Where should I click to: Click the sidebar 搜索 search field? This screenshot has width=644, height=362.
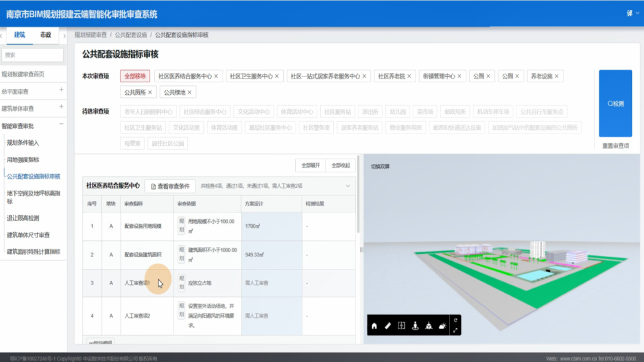33,55
